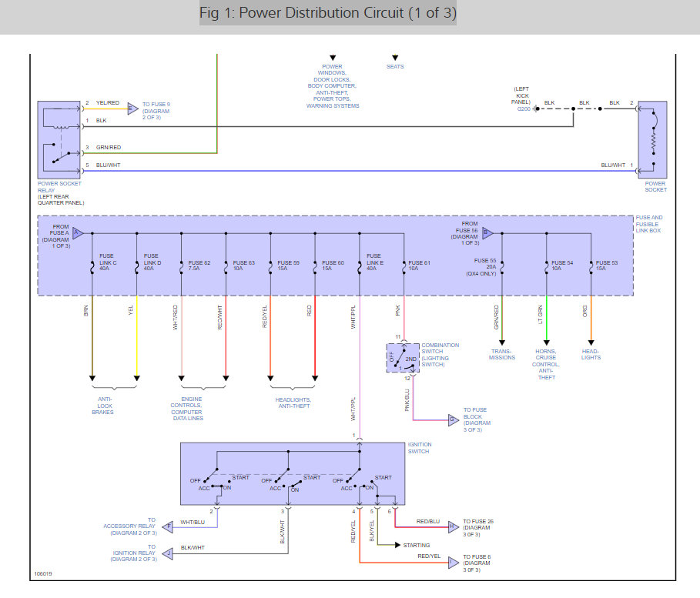Click the FUSE 61 10A label
Screen dimensions: 700x598
click(419, 266)
